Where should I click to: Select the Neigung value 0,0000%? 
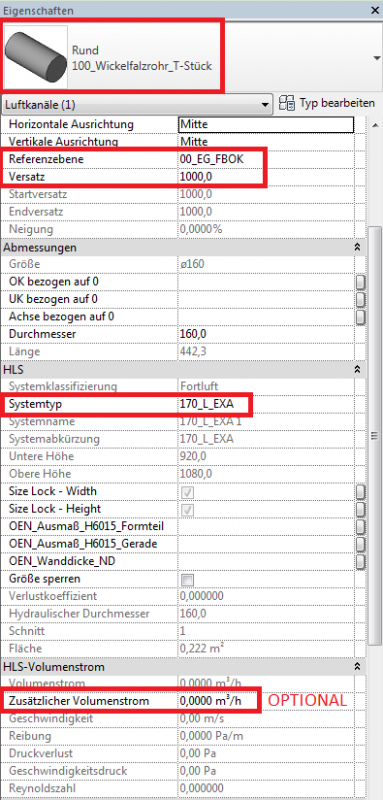(201, 229)
